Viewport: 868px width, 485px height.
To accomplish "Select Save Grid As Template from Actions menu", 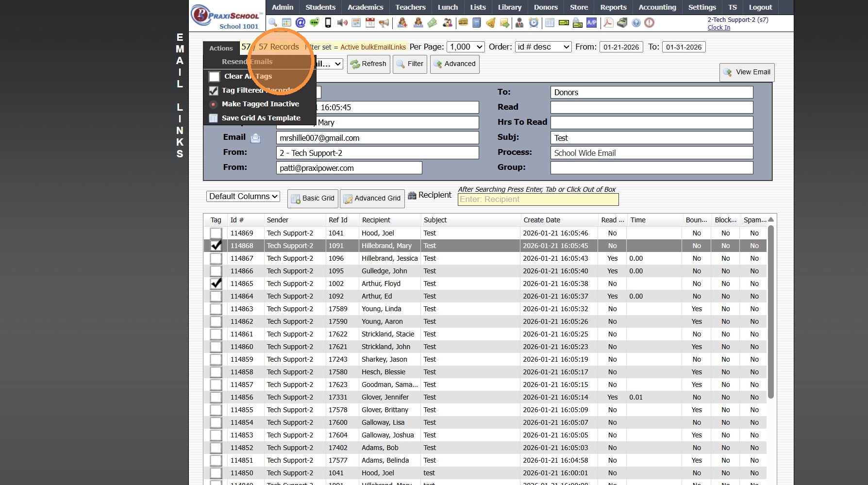I will pyautogui.click(x=261, y=118).
